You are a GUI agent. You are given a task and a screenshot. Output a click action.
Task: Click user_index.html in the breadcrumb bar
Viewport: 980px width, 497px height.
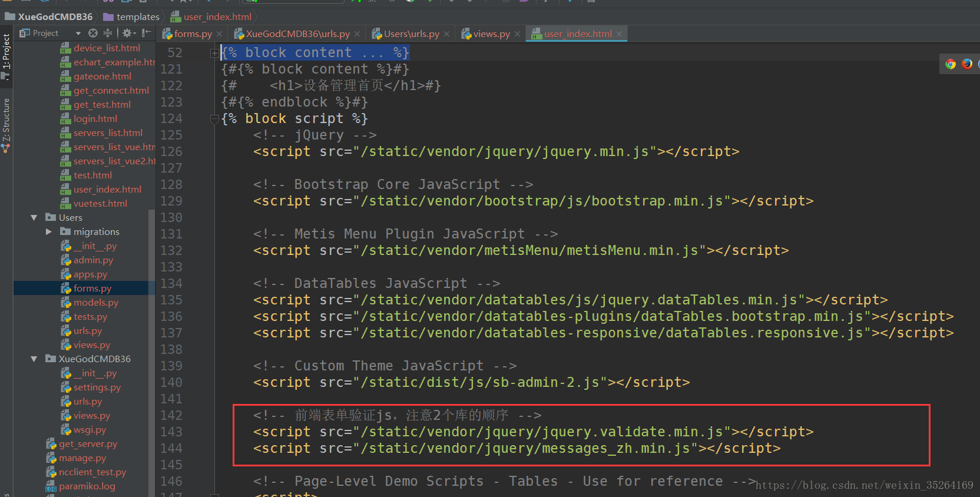pos(211,16)
